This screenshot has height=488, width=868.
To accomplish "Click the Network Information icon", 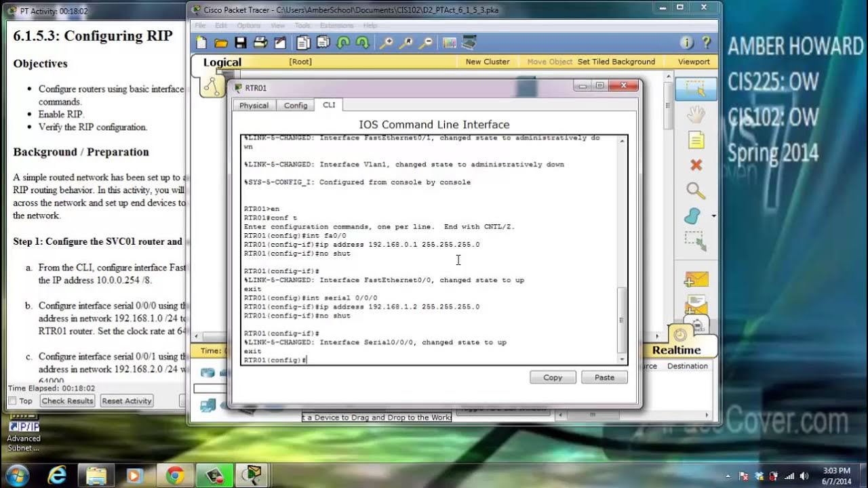I will (x=686, y=43).
